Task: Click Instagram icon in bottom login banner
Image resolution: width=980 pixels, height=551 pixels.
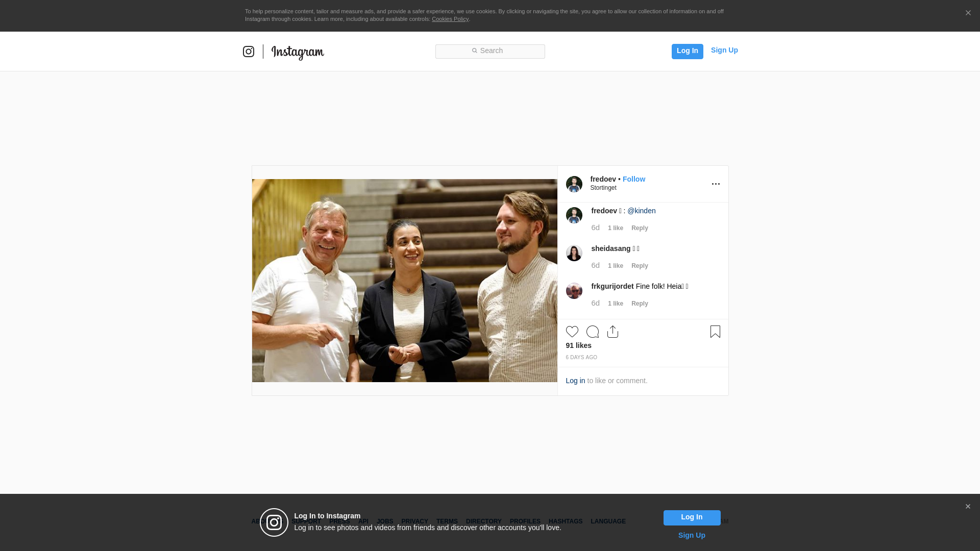Action: click(274, 522)
